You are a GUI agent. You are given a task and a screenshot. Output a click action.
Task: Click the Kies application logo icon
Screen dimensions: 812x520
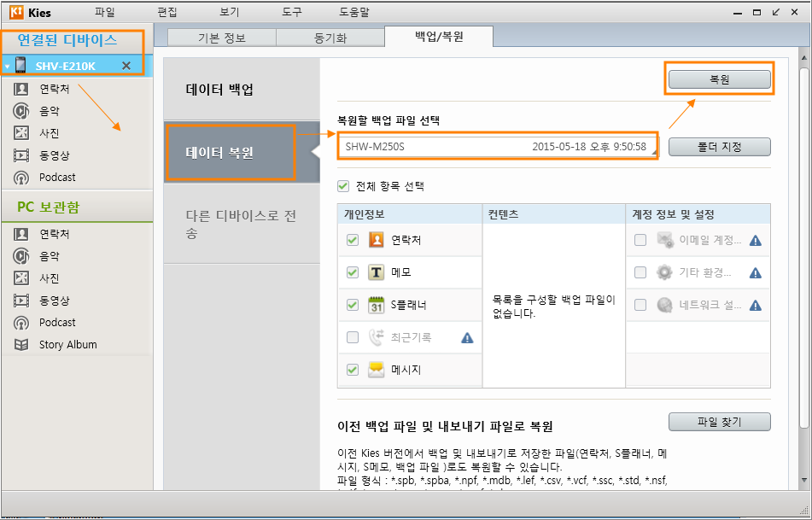(16, 12)
